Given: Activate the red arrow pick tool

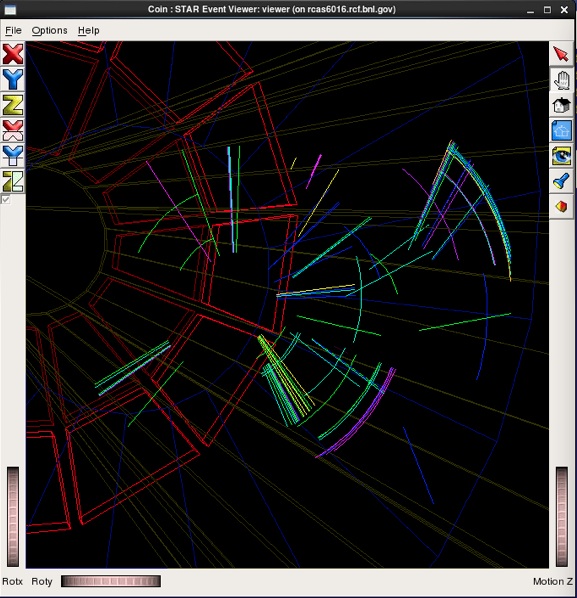Looking at the screenshot, I should [x=561, y=54].
